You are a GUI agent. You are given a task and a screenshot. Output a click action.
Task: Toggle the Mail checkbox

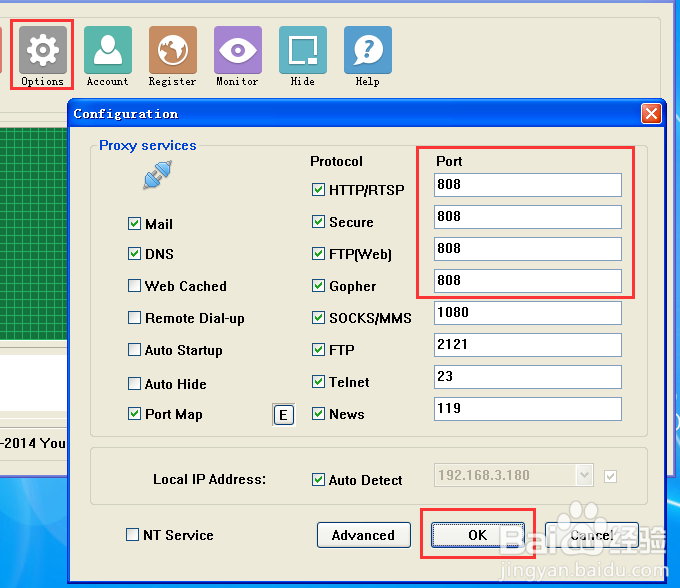[134, 224]
